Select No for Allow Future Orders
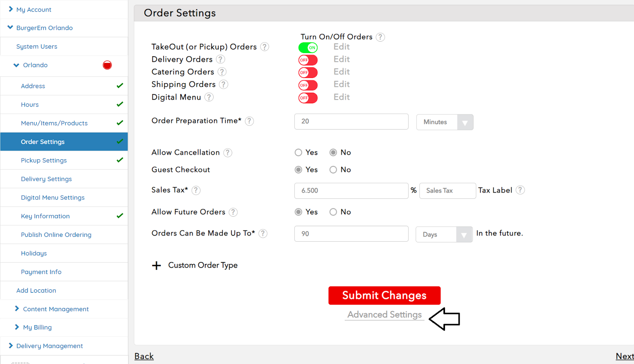This screenshot has height=364, width=634. pyautogui.click(x=333, y=212)
